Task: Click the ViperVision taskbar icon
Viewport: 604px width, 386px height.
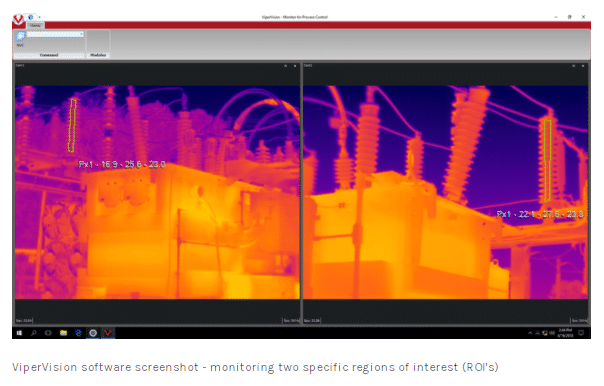Action: click(108, 333)
